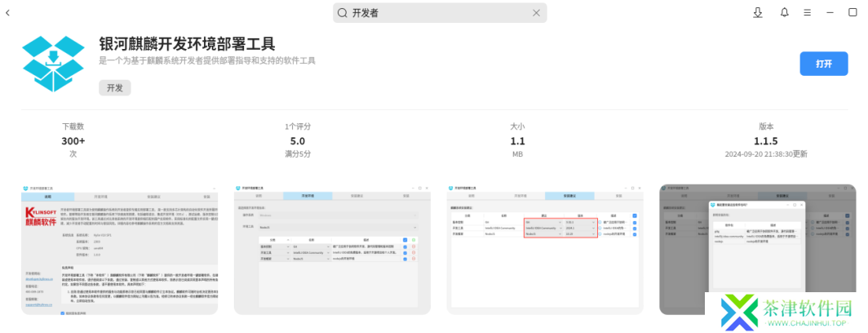
Task: Click version number 1.1.5
Action: click(x=766, y=140)
